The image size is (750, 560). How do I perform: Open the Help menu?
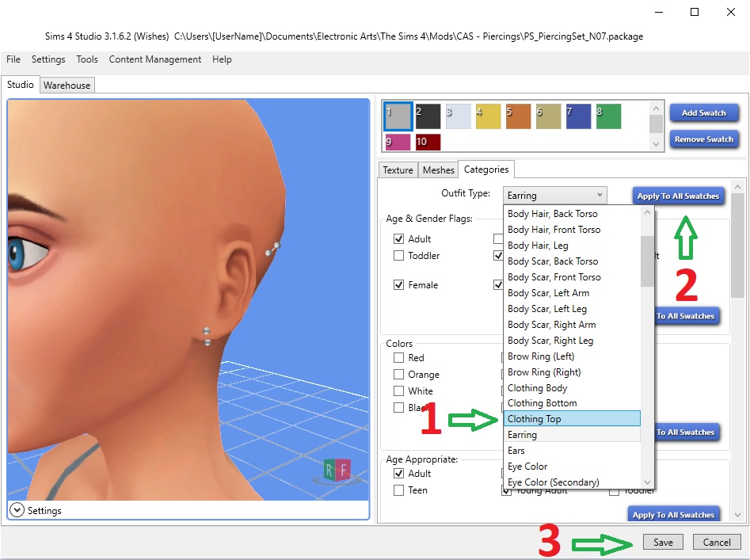222,59
